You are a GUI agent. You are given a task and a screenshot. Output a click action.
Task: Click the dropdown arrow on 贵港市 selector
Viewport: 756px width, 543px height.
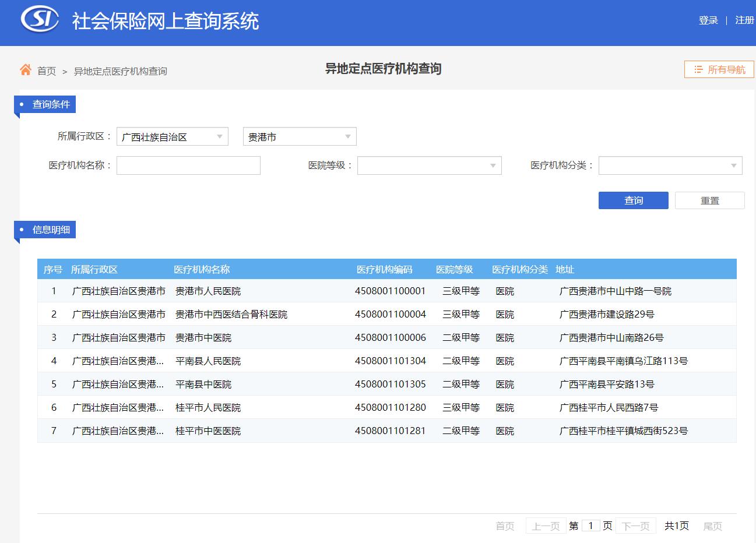click(x=348, y=136)
